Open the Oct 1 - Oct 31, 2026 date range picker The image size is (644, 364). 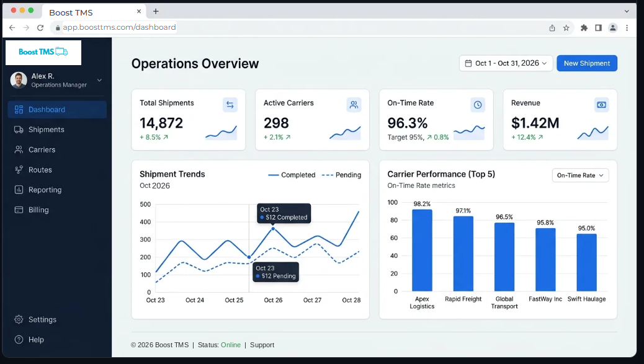point(506,63)
